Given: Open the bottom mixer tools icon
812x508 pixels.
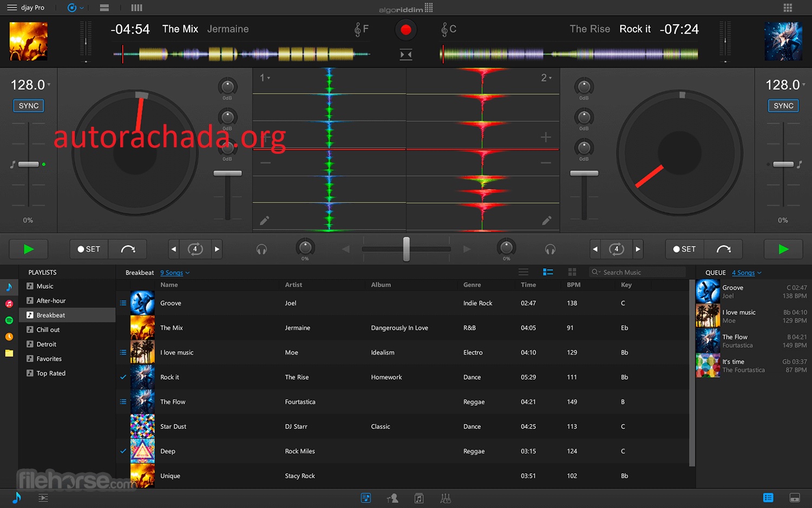Looking at the screenshot, I should 445,498.
